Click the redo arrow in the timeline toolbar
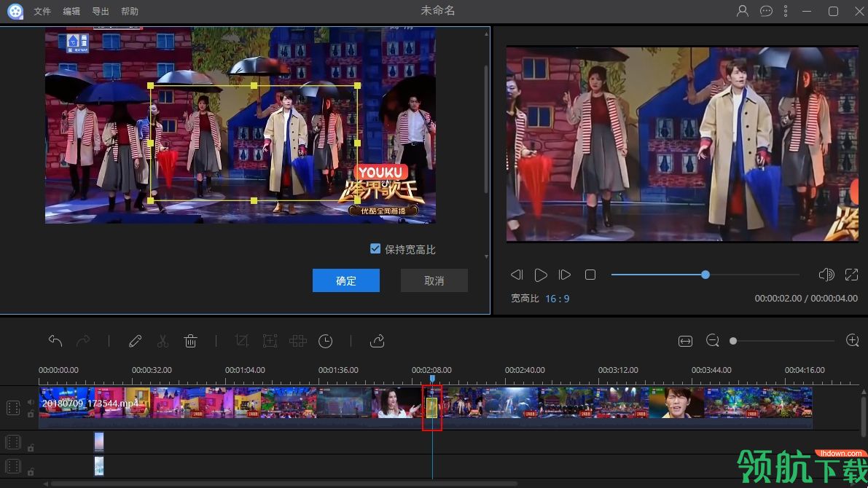 coord(83,341)
